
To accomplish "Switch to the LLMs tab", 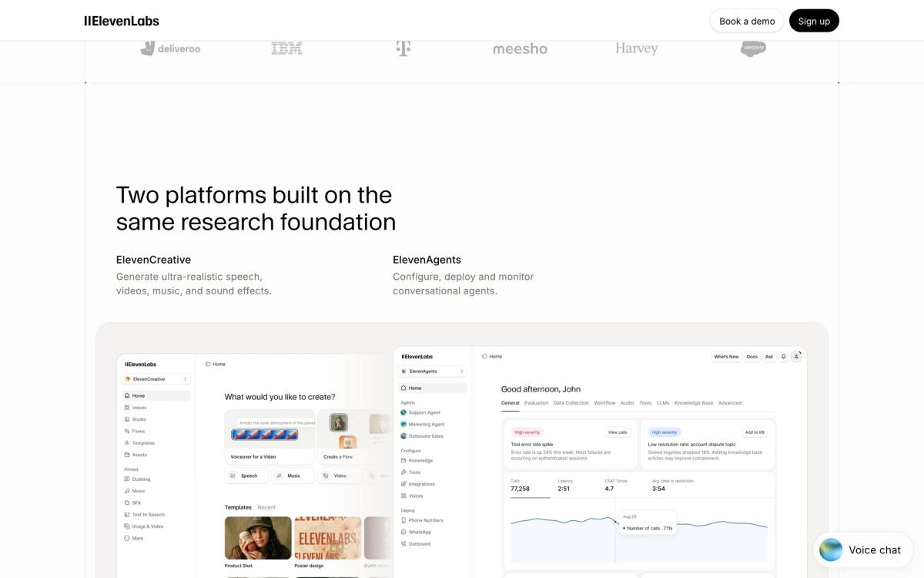I will point(663,403).
